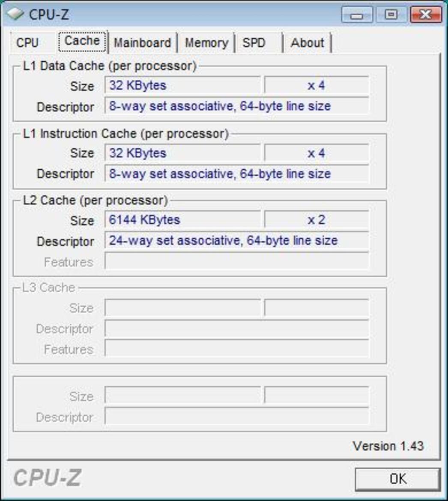Click the empty L3 Cache Size field
Screen dimensions: 448x501
pos(182,308)
